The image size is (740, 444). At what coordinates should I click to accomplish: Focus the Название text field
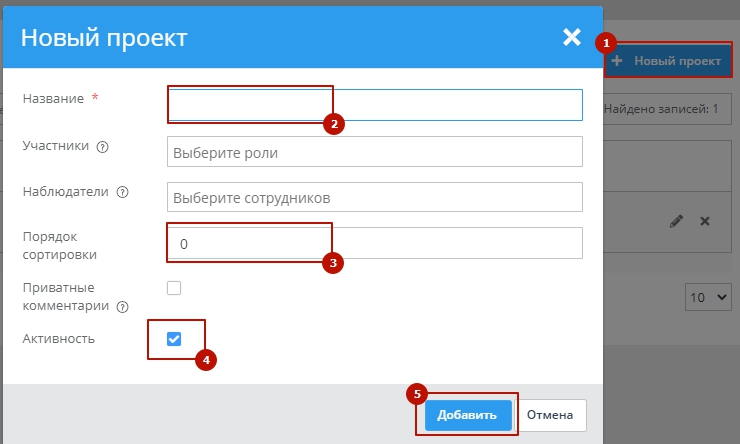click(x=375, y=105)
